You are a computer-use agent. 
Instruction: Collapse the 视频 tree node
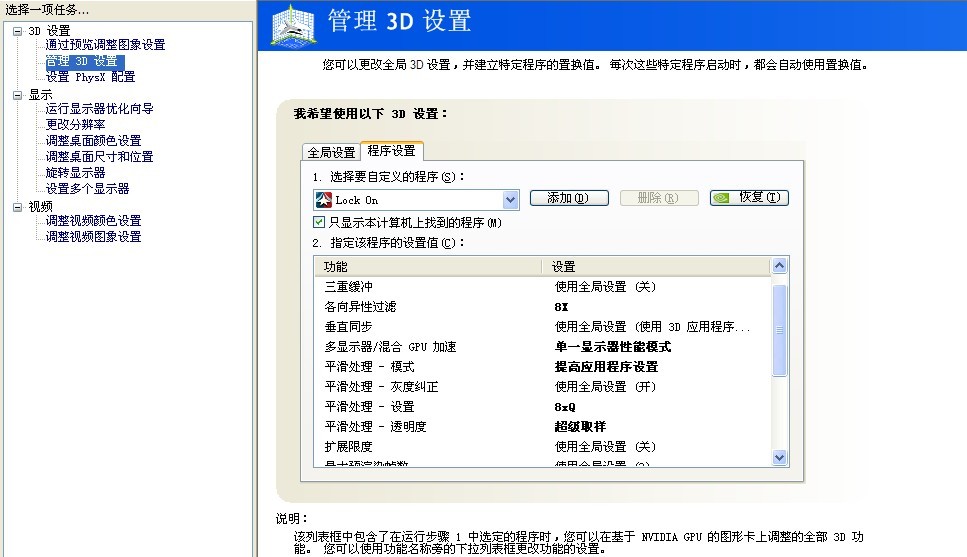click(x=17, y=207)
